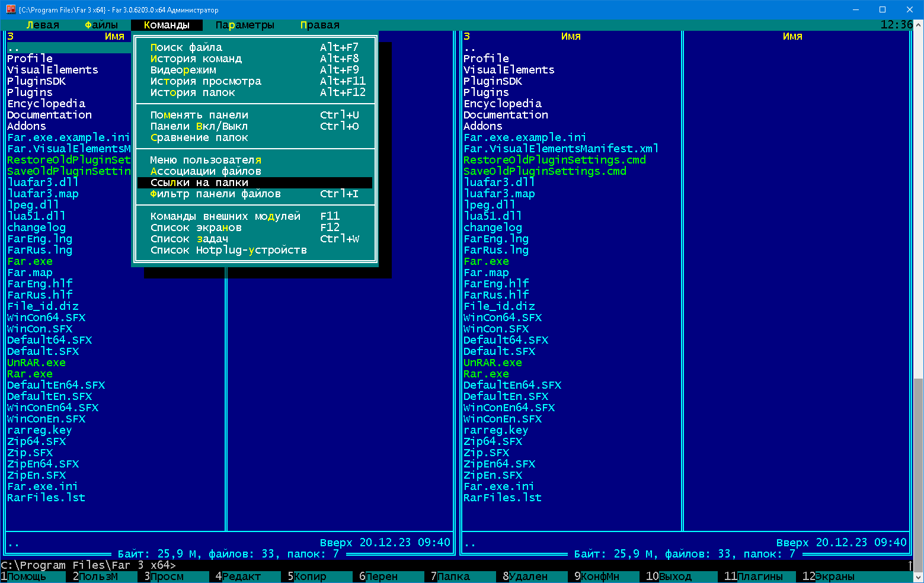Select Profile folder in left panel
This screenshot has width=924, height=583.
pyautogui.click(x=30, y=59)
